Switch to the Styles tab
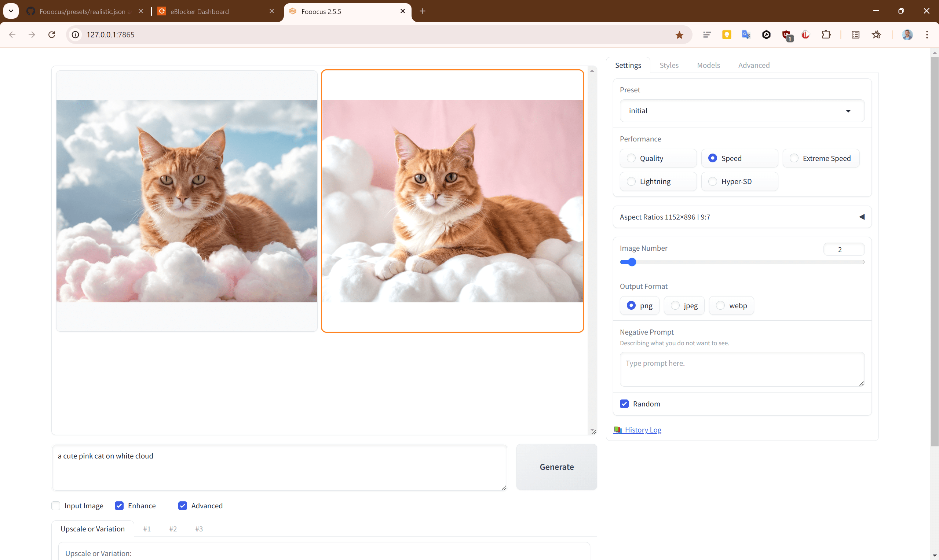Screen dimensions: 939x560 coord(669,65)
